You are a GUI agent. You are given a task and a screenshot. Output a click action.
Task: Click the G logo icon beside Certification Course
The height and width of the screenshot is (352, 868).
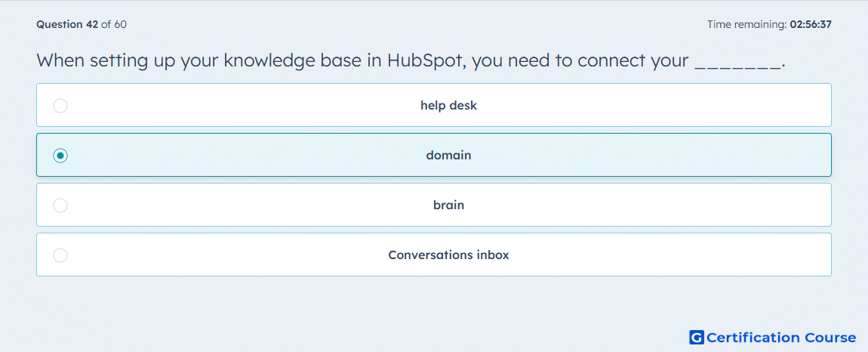pos(697,337)
